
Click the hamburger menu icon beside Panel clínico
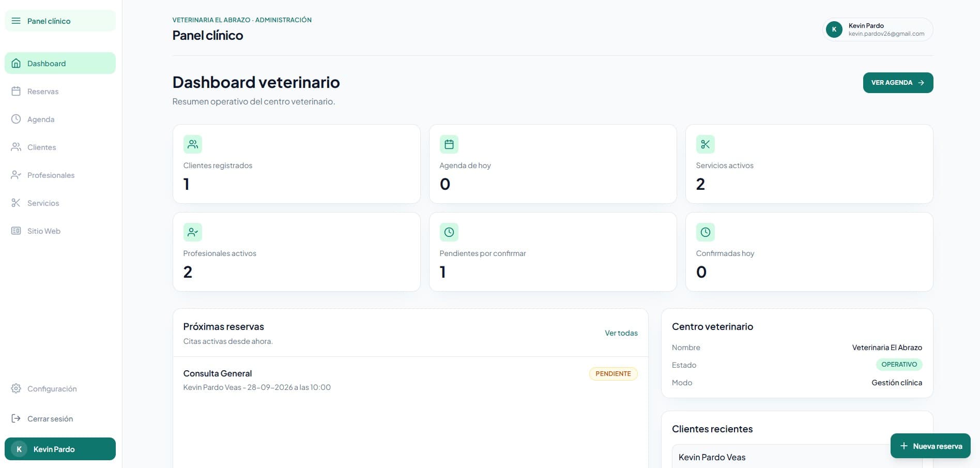click(x=16, y=21)
